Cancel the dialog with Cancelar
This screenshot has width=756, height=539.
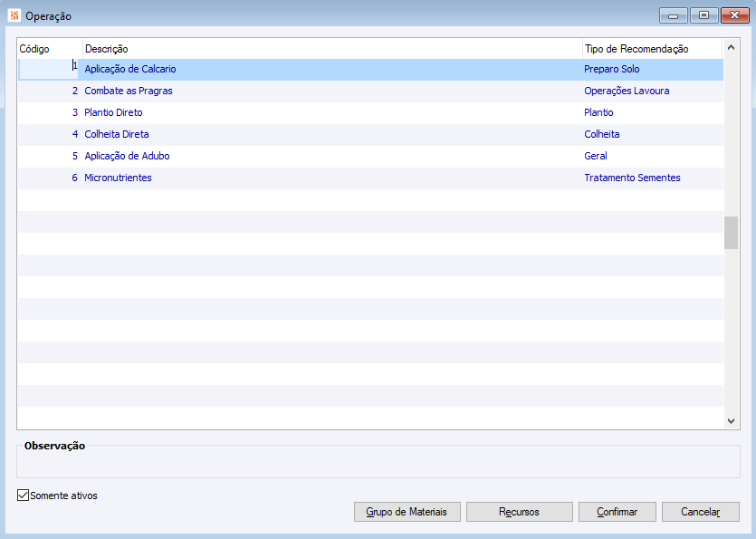700,512
